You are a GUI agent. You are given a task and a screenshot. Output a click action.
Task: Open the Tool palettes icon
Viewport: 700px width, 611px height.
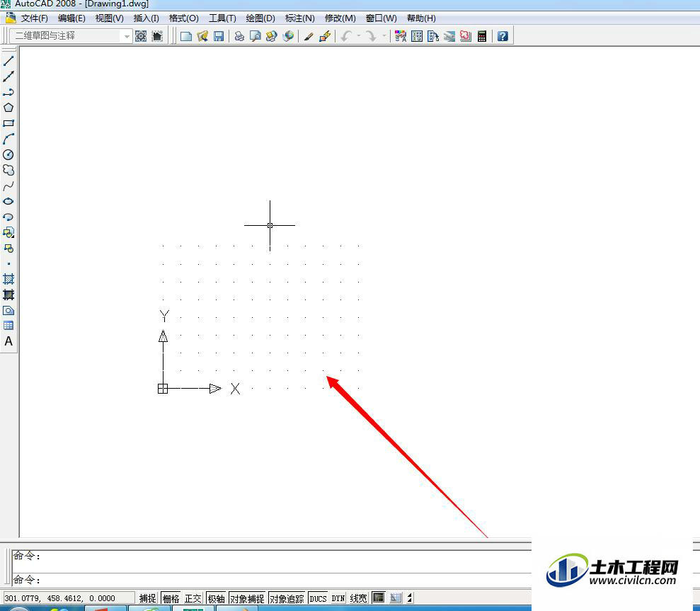[433, 36]
